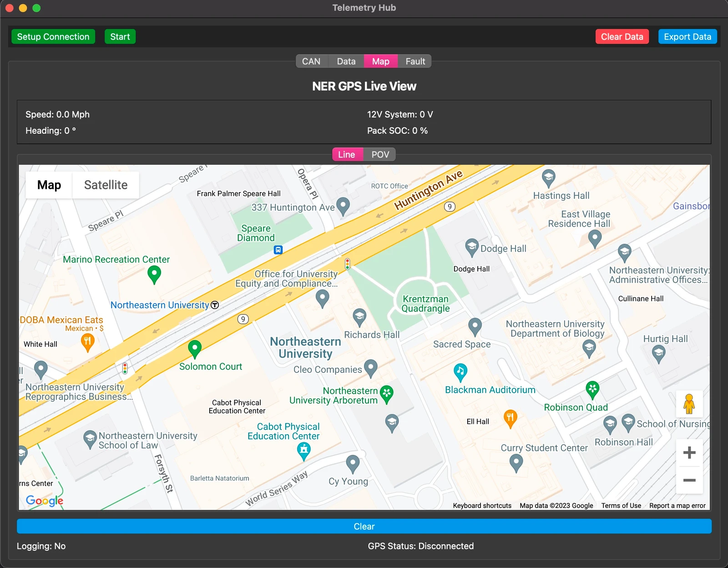The height and width of the screenshot is (568, 728).
Task: Clear the map line with the blue Clear bar
Action: click(x=364, y=526)
